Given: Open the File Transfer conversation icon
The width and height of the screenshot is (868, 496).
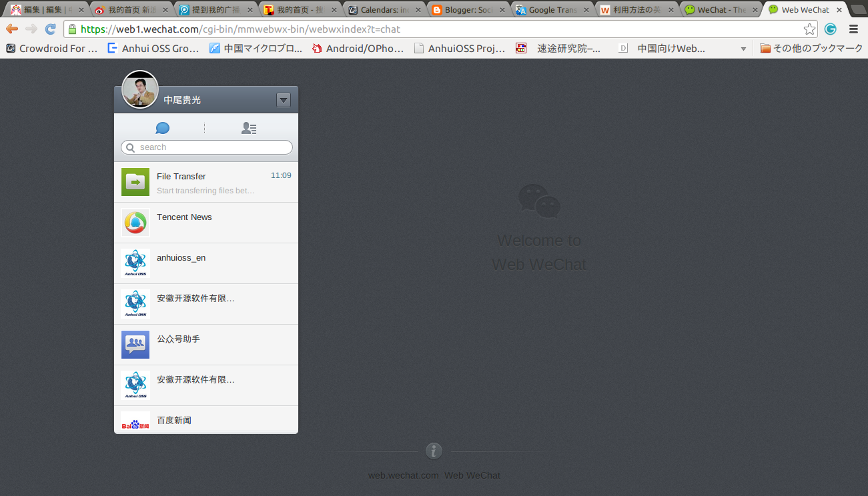Looking at the screenshot, I should pyautogui.click(x=135, y=181).
